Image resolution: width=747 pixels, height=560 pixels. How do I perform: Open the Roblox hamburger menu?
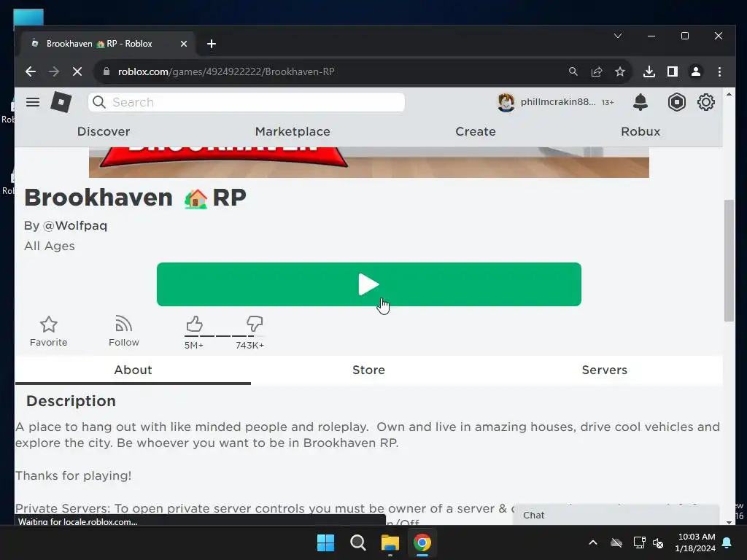coord(33,102)
